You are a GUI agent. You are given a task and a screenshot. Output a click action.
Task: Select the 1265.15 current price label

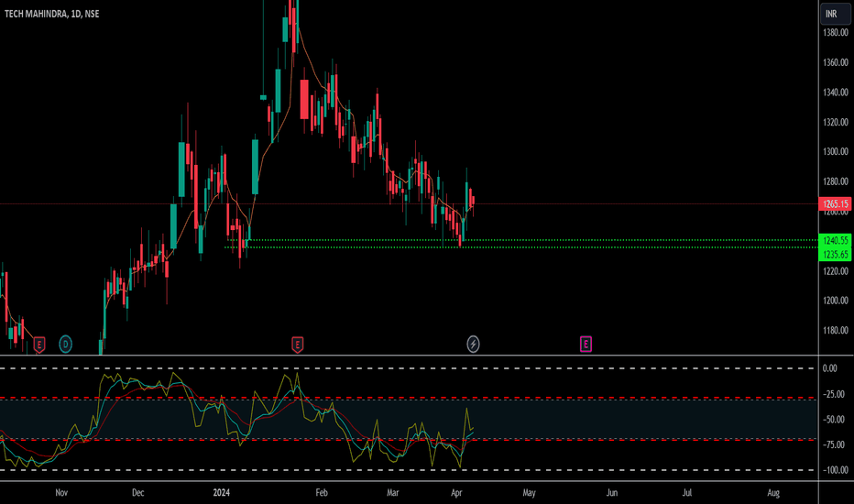836,204
